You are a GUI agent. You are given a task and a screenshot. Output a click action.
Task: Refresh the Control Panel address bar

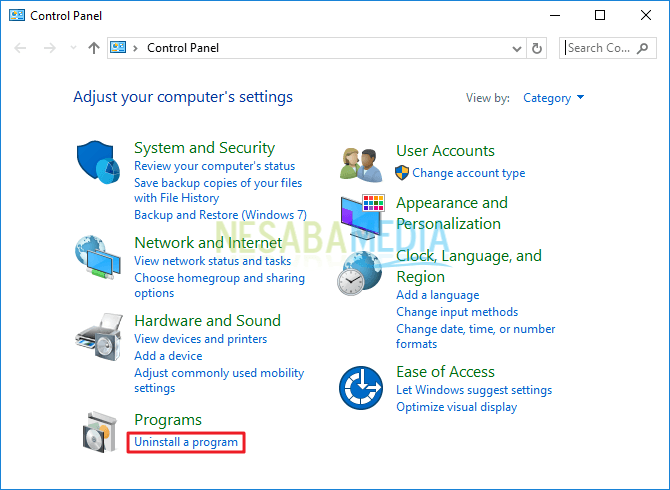[x=537, y=48]
